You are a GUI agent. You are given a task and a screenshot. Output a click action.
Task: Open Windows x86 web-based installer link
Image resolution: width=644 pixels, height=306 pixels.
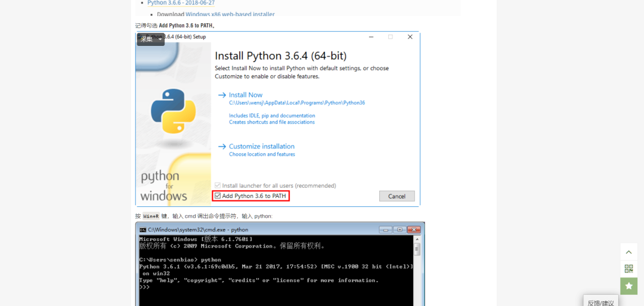(230, 14)
